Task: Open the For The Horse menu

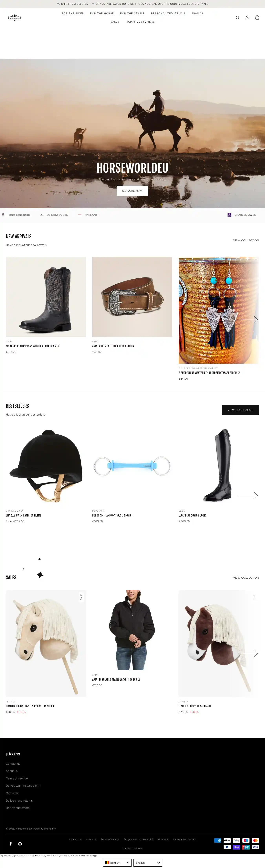Action: click(102, 14)
